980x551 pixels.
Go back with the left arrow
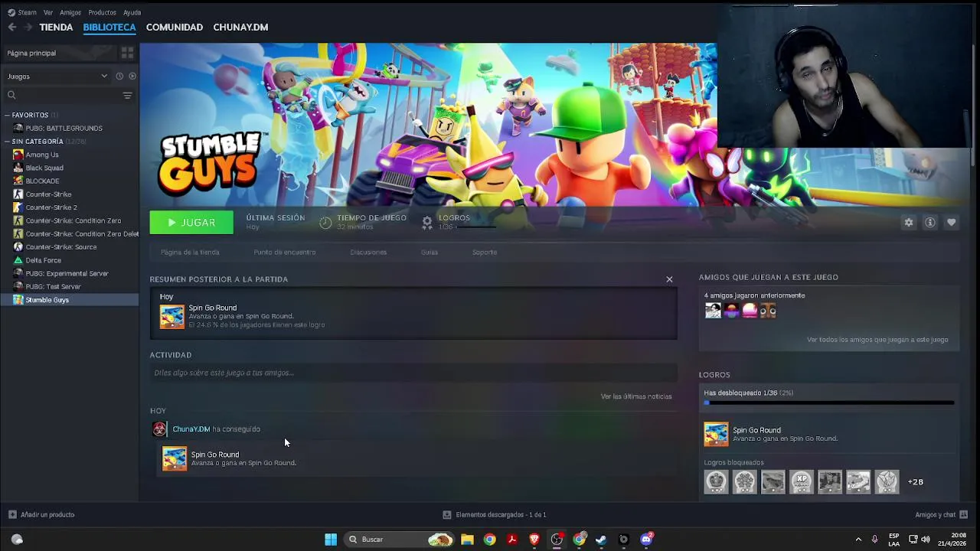click(x=12, y=27)
